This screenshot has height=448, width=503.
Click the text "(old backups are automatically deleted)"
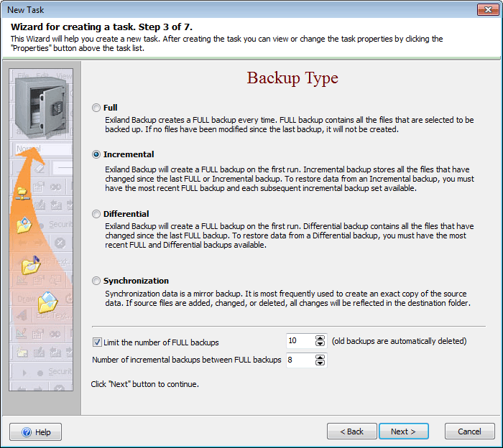399,341
